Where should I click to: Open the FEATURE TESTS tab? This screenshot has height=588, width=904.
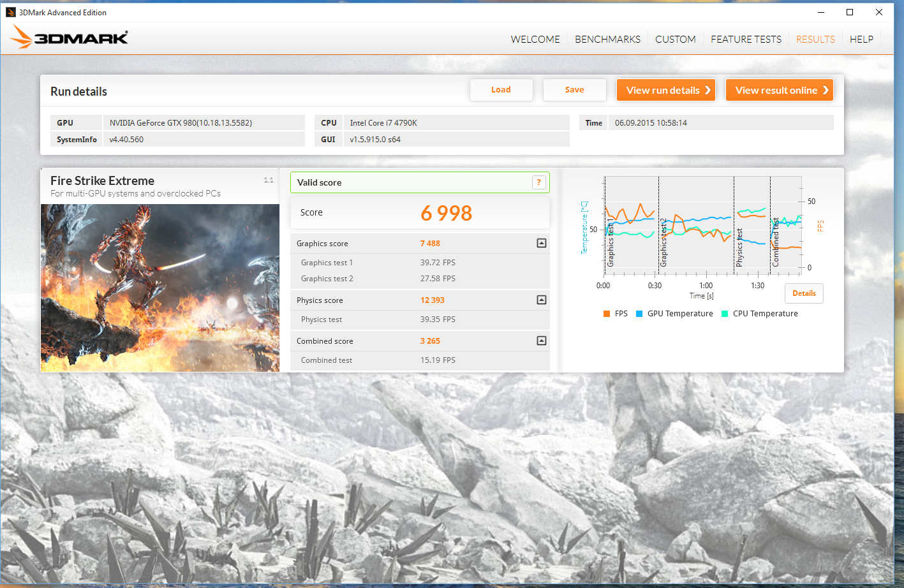coord(746,40)
